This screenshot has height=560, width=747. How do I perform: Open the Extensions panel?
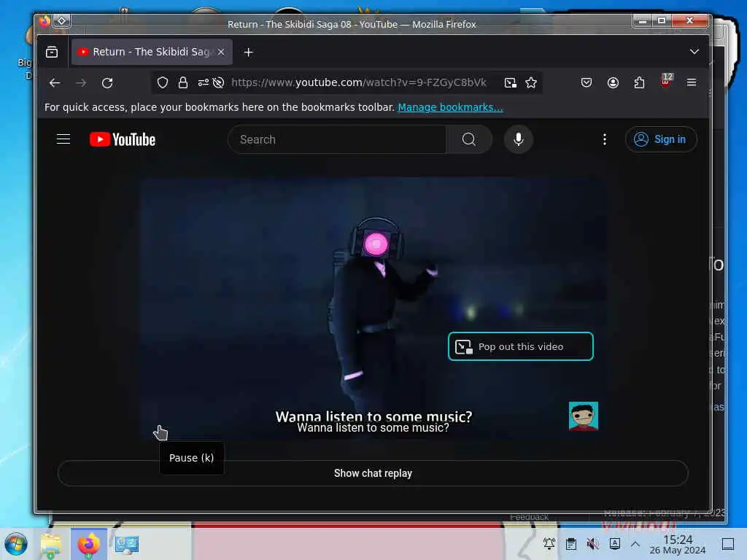[639, 83]
